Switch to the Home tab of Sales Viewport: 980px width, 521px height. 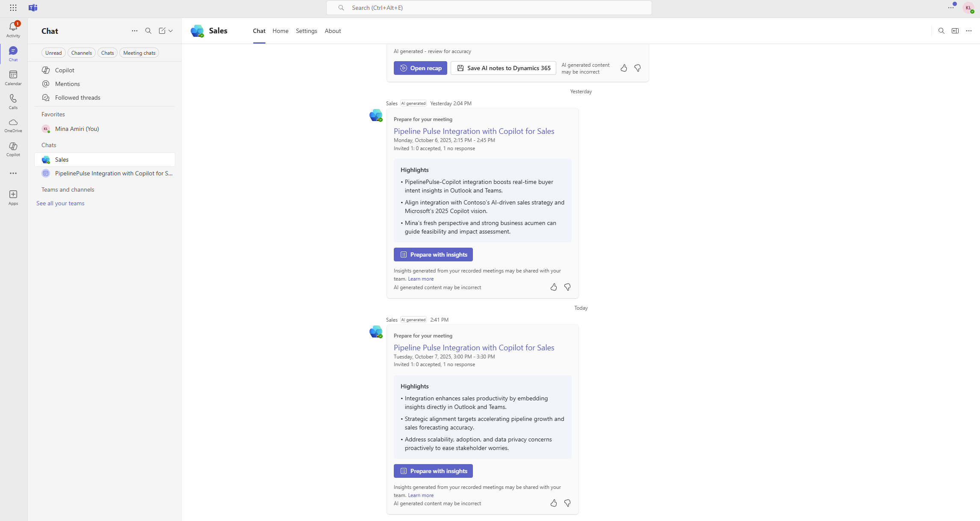[x=280, y=31]
